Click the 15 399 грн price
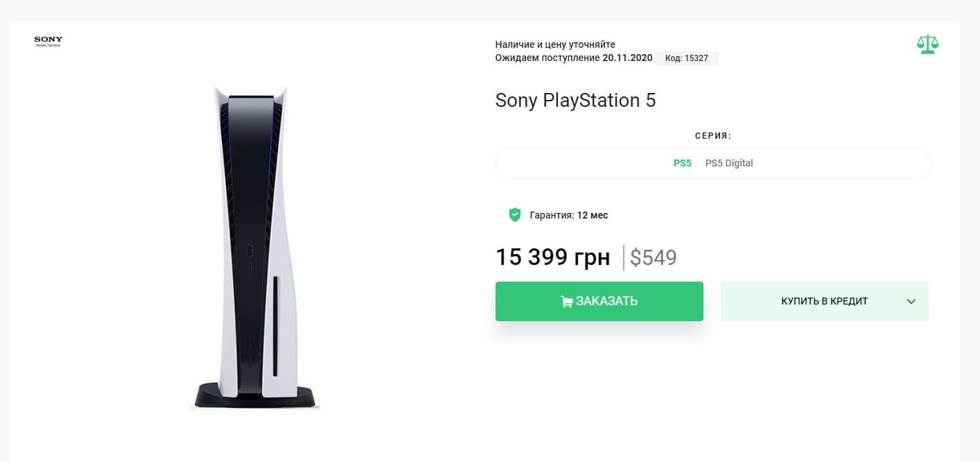Image resolution: width=980 pixels, height=462 pixels. tap(552, 257)
